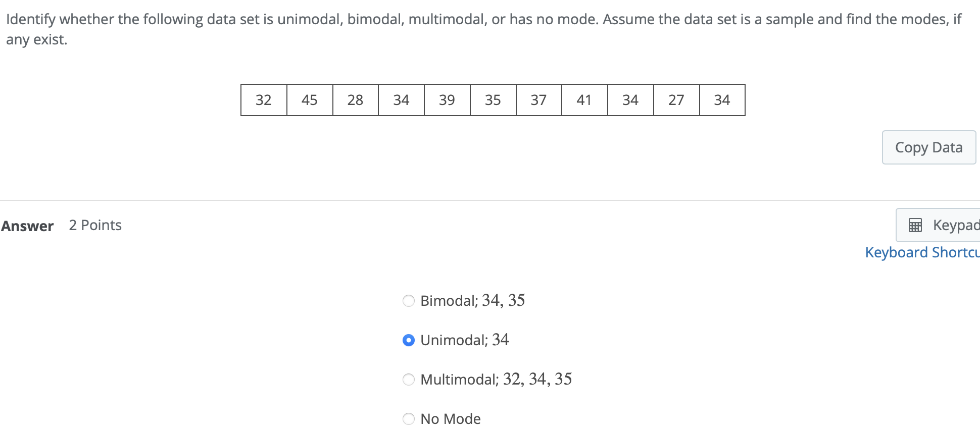980x434 pixels.
Task: Click the cell displaying 41
Action: point(584,100)
